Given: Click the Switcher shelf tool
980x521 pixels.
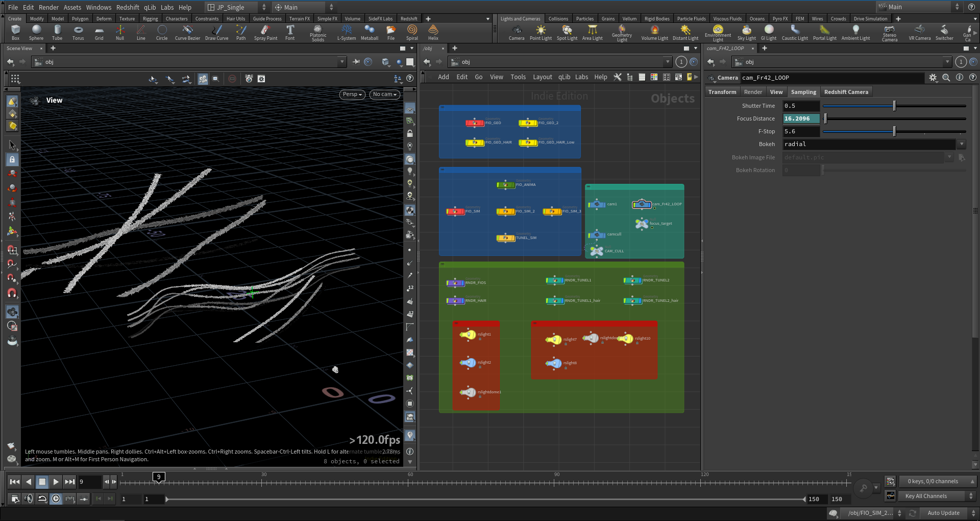Looking at the screenshot, I should (x=944, y=33).
